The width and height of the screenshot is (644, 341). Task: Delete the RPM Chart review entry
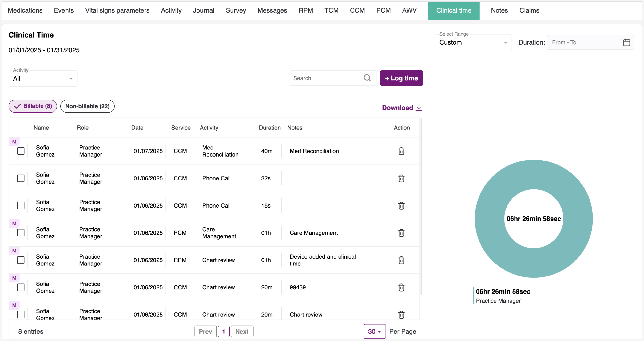coord(401,260)
